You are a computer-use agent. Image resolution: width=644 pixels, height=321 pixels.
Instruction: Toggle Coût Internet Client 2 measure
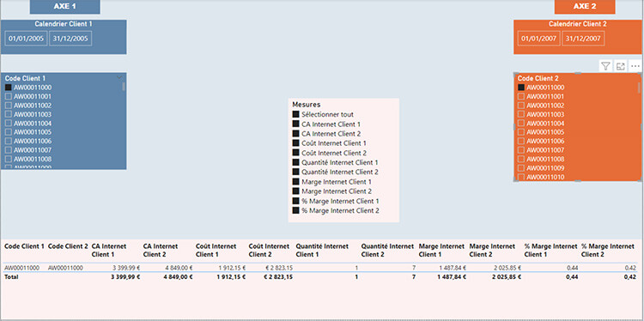pos(295,153)
